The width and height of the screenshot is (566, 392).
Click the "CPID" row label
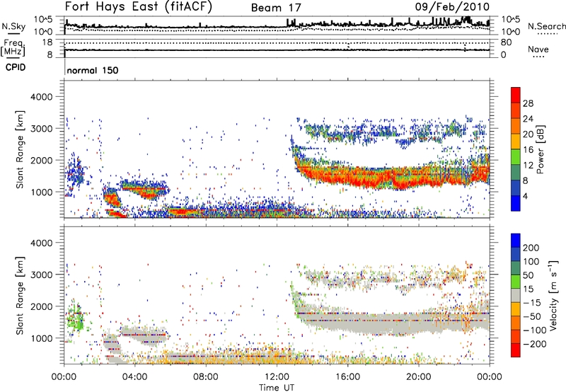tap(16, 67)
